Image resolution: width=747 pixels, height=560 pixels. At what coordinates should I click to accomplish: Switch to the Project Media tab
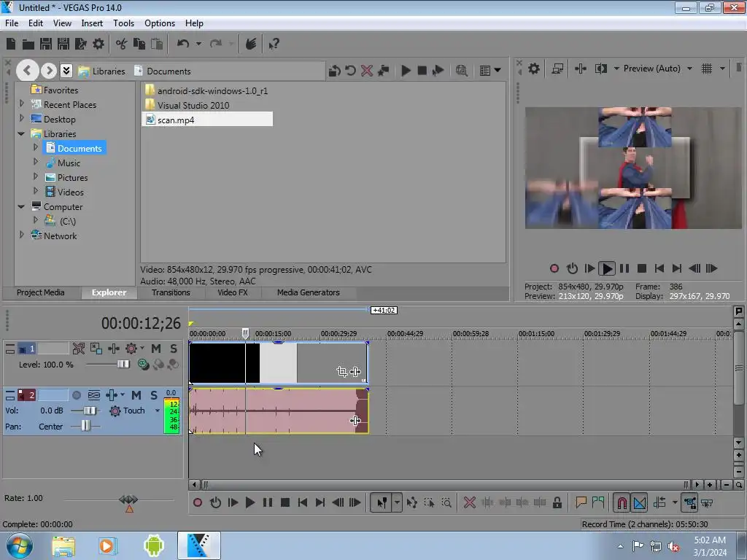[x=41, y=292]
